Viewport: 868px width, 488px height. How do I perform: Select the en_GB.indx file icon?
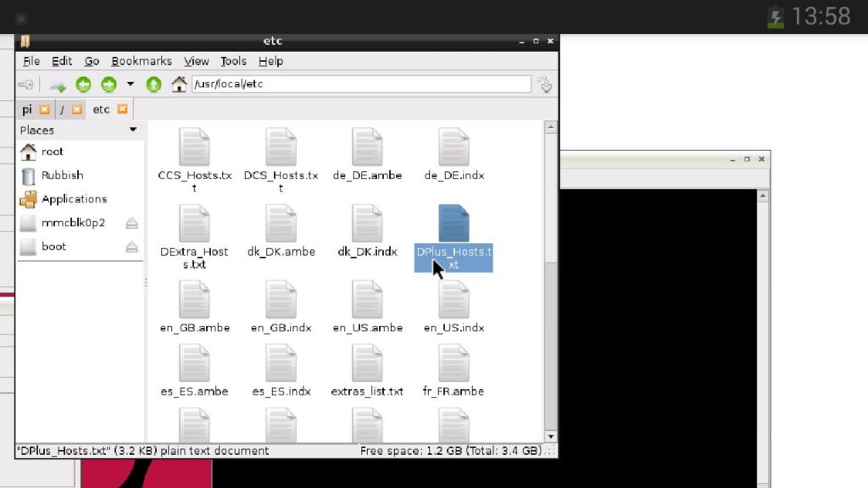(281, 300)
